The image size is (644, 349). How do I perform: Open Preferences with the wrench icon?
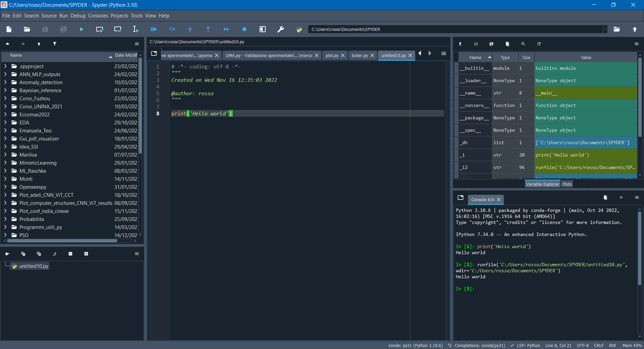[281, 30]
